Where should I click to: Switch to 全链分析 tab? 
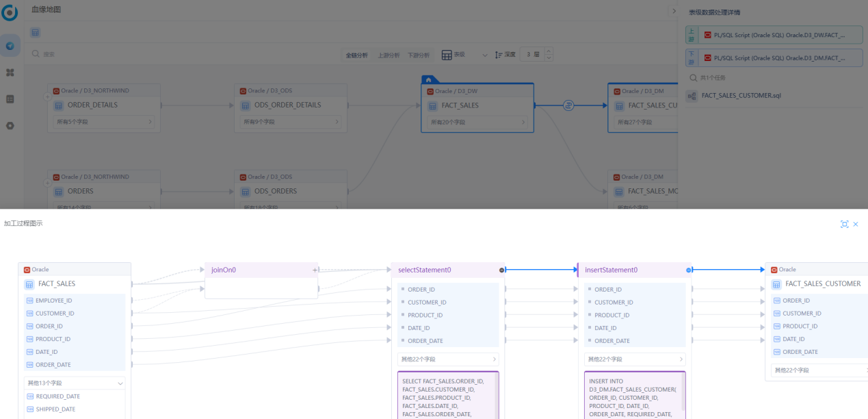coord(356,55)
